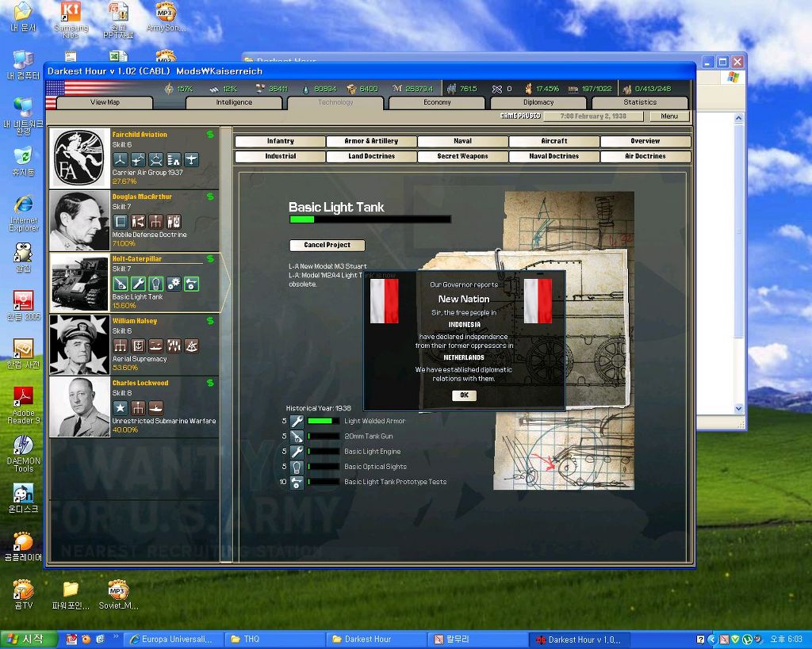Open the Internet Explorer desktop icon

tap(23, 212)
